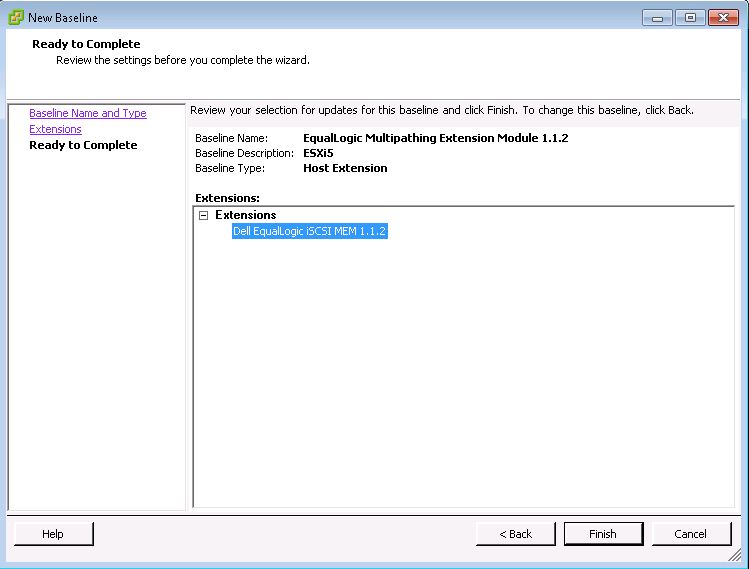The width and height of the screenshot is (749, 569).
Task: Click the ESXi5 baseline description value
Action: (x=318, y=153)
